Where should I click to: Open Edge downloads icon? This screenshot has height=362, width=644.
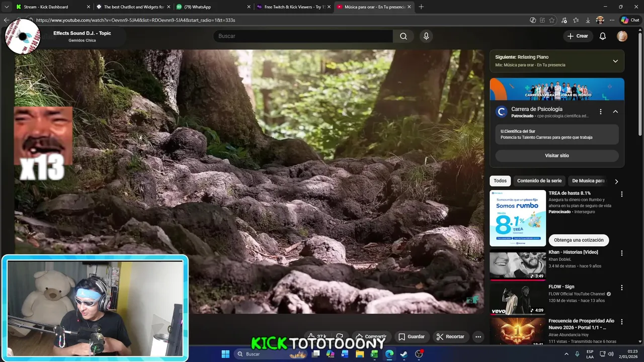point(588,20)
